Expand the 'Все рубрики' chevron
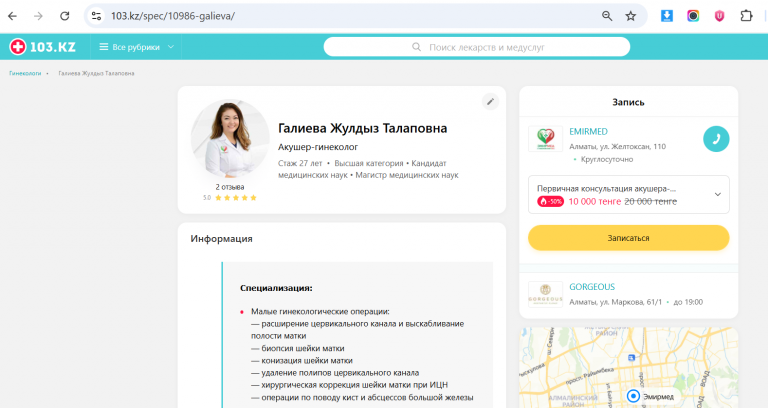The image size is (768, 408). 170,47
